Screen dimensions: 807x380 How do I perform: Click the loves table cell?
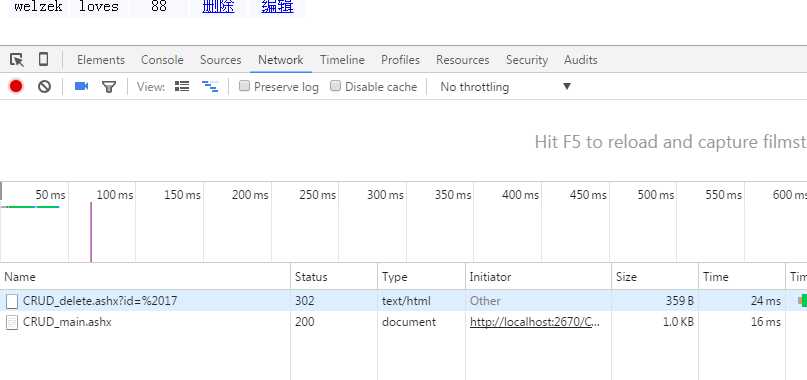tap(99, 7)
